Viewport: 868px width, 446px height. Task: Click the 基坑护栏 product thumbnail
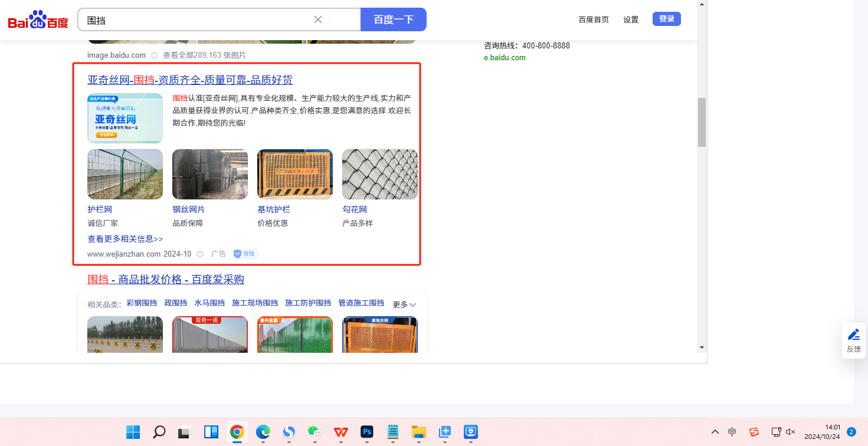(294, 174)
